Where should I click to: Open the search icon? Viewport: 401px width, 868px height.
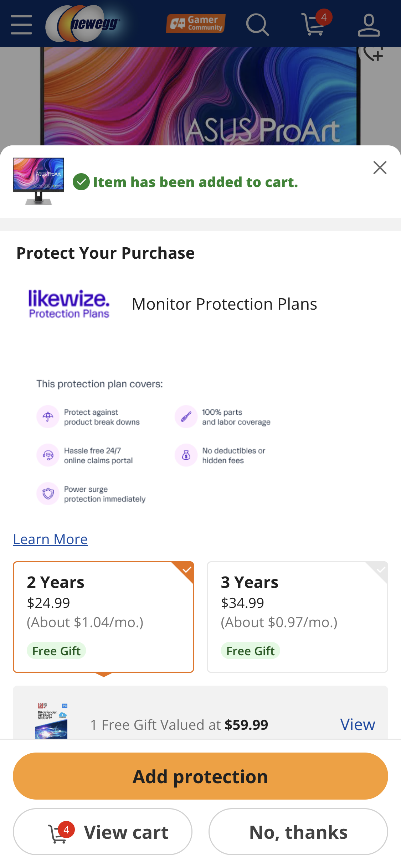pyautogui.click(x=257, y=24)
